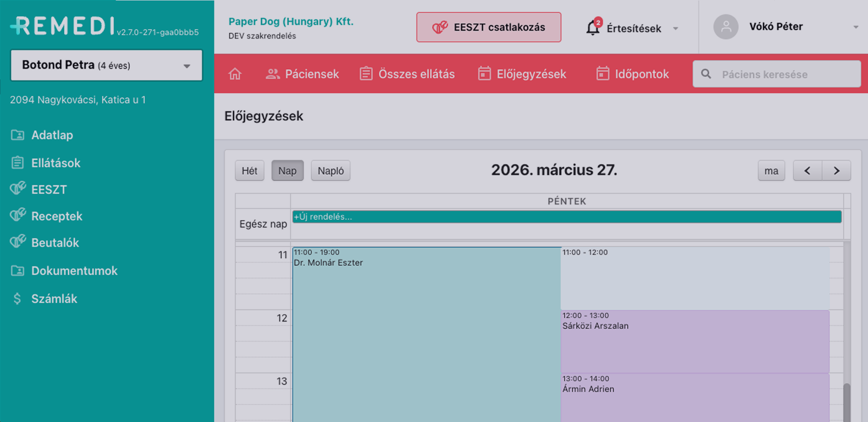Open Ármin Adrien 13:00 - 14:00 appointment
This screenshot has width=868, height=422.
695,398
